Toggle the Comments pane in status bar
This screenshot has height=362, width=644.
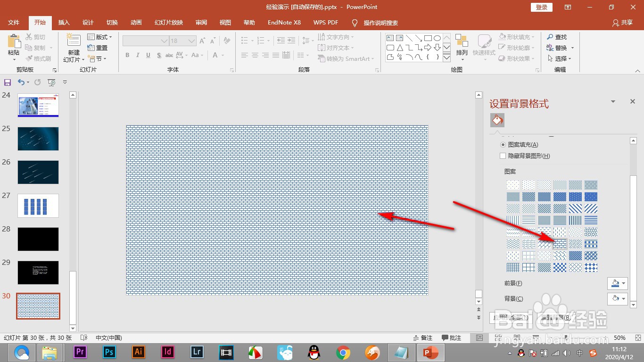[x=452, y=338]
